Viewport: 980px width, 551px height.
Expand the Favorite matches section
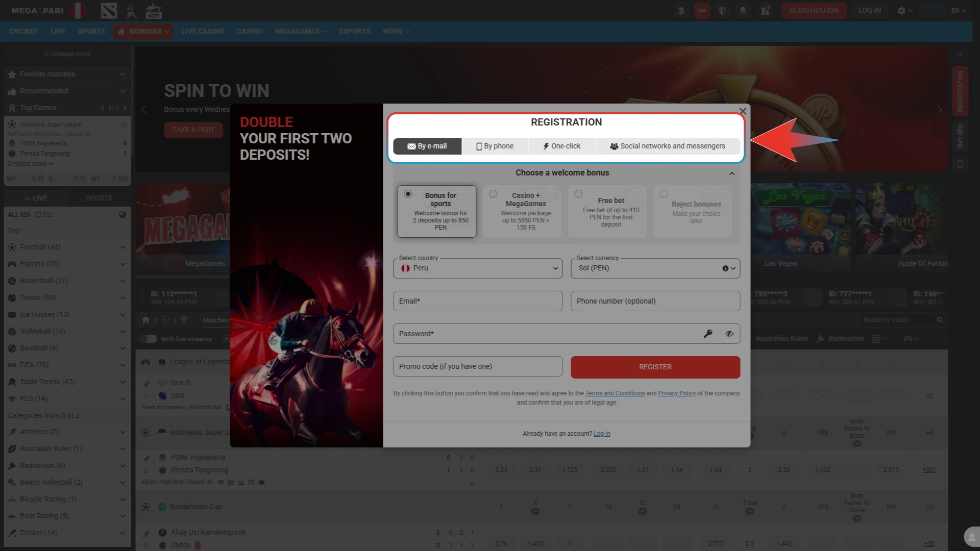coord(122,74)
